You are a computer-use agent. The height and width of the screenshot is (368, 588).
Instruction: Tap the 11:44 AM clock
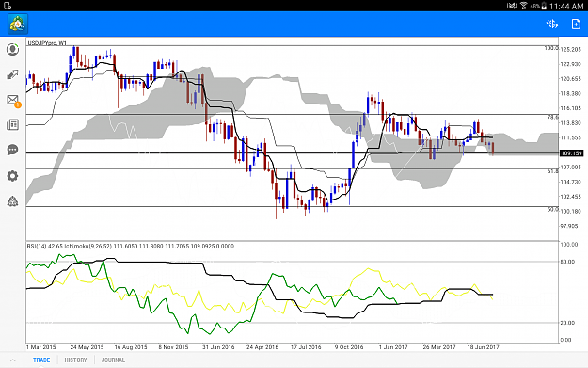point(566,6)
